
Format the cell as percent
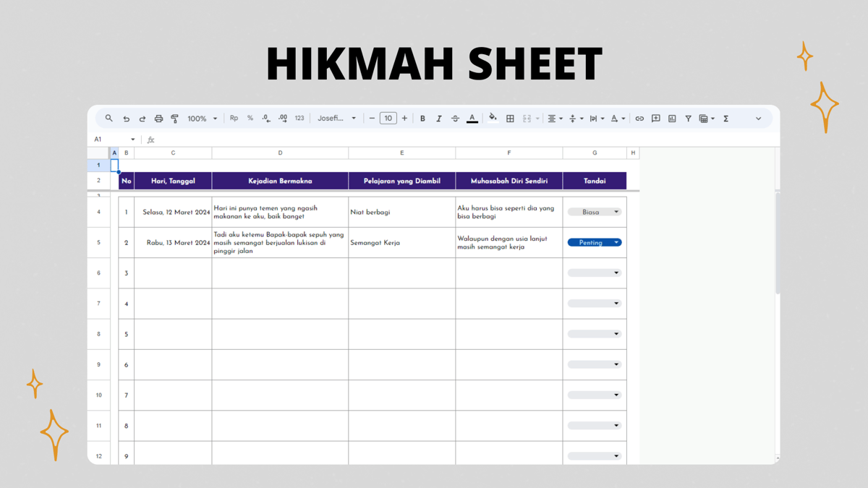point(250,119)
